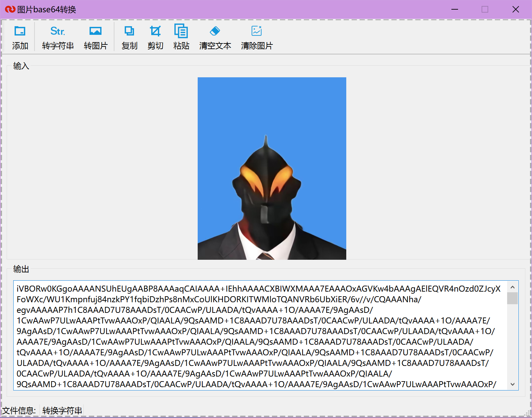Click the window title 图片base64转换
This screenshot has height=418, width=532.
pos(47,10)
